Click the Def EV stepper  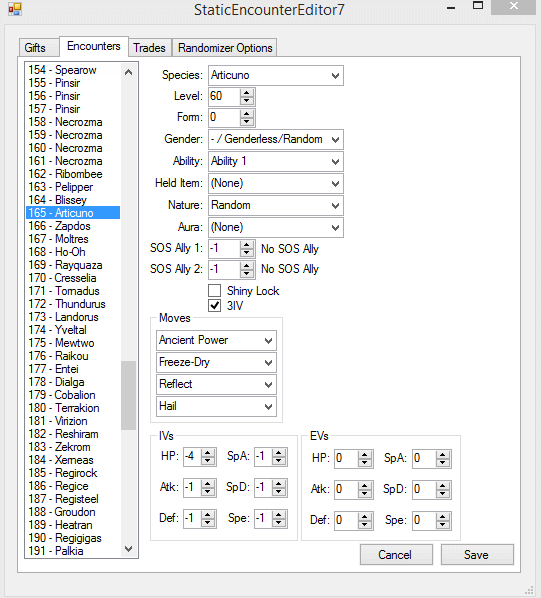[365, 521]
